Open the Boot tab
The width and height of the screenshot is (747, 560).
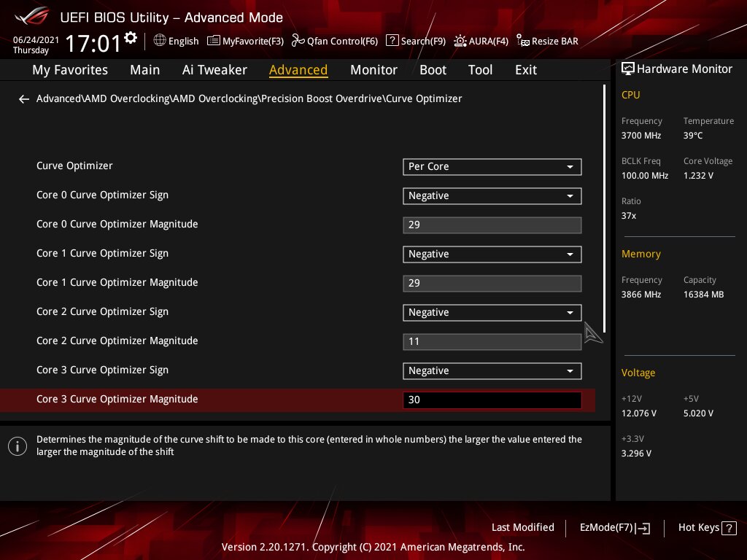pos(433,70)
